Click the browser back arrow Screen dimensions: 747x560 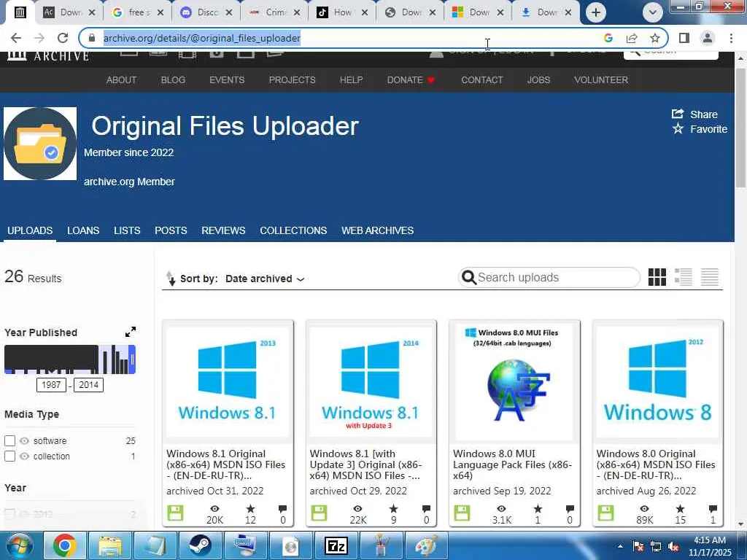tap(16, 38)
